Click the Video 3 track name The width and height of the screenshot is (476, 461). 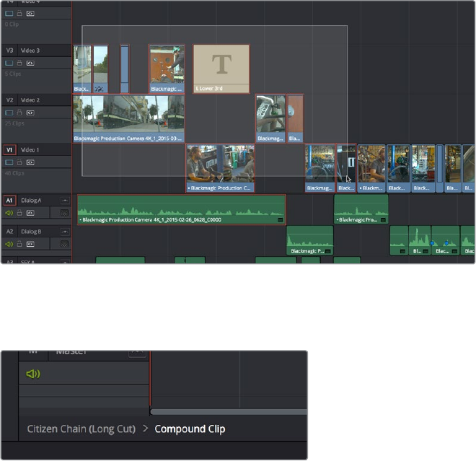[30, 51]
